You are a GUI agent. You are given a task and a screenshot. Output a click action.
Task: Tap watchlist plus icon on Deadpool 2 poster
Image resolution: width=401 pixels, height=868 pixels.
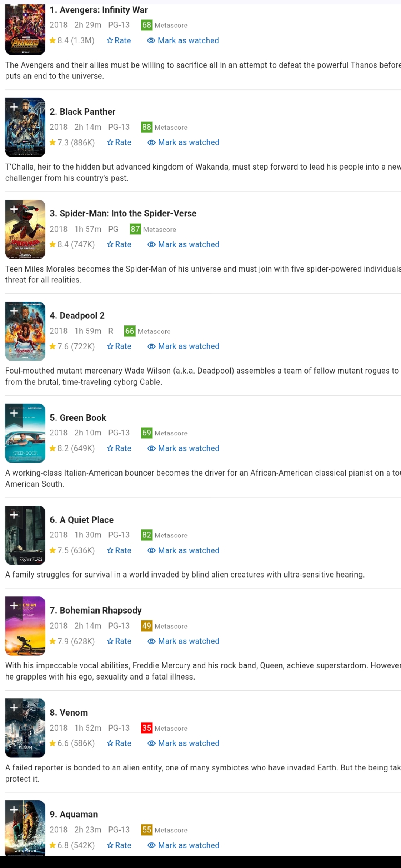pos(14,311)
